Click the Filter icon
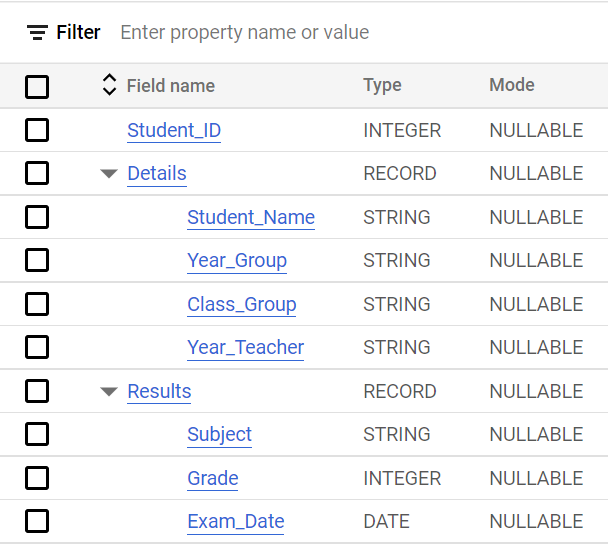 point(37,33)
